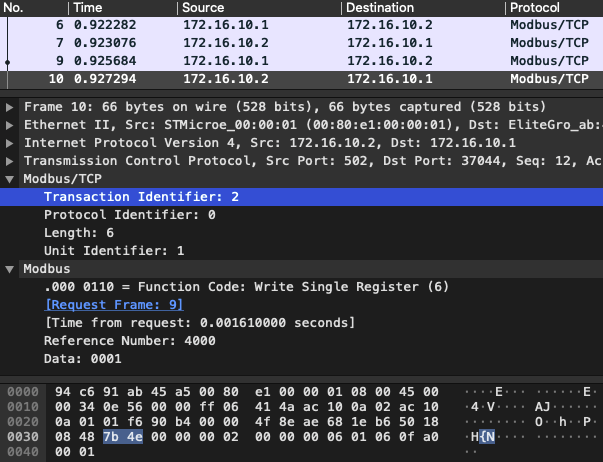Select Reference Number: 4000 field
The height and width of the screenshot is (462, 603).
point(302,341)
